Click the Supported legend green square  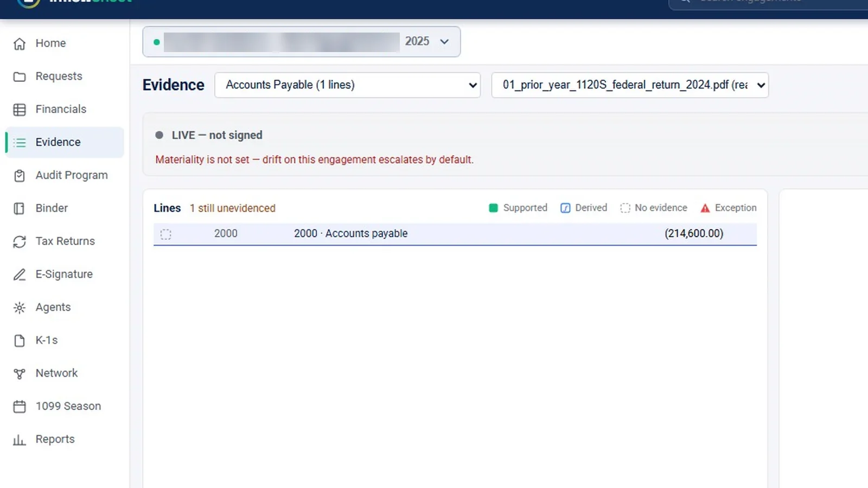[493, 208]
